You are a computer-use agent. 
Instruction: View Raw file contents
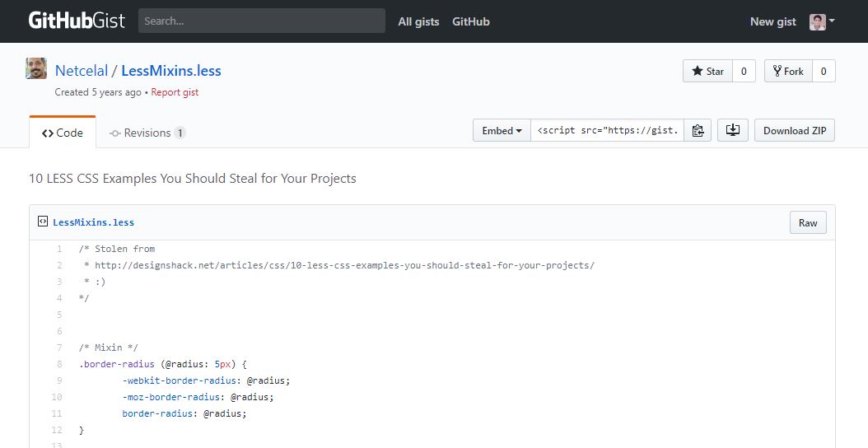(808, 222)
